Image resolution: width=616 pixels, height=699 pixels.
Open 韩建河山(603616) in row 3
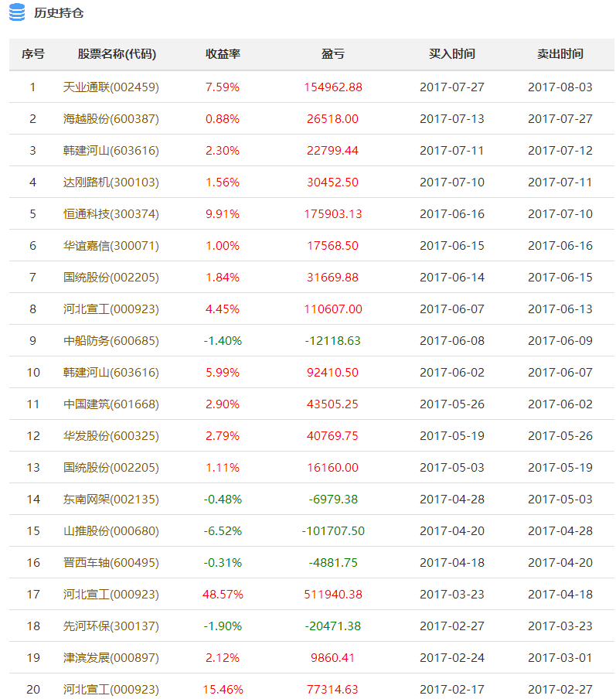click(111, 150)
